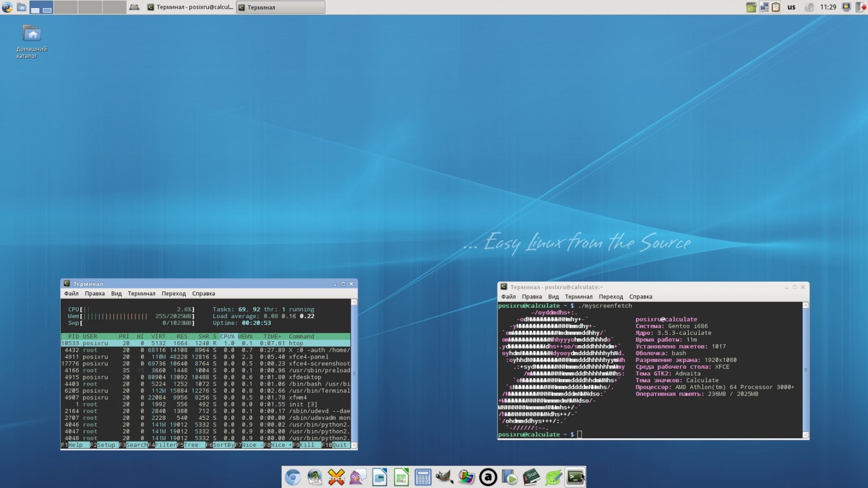
Task: Open home folder icon in top panel
Action: click(21, 8)
